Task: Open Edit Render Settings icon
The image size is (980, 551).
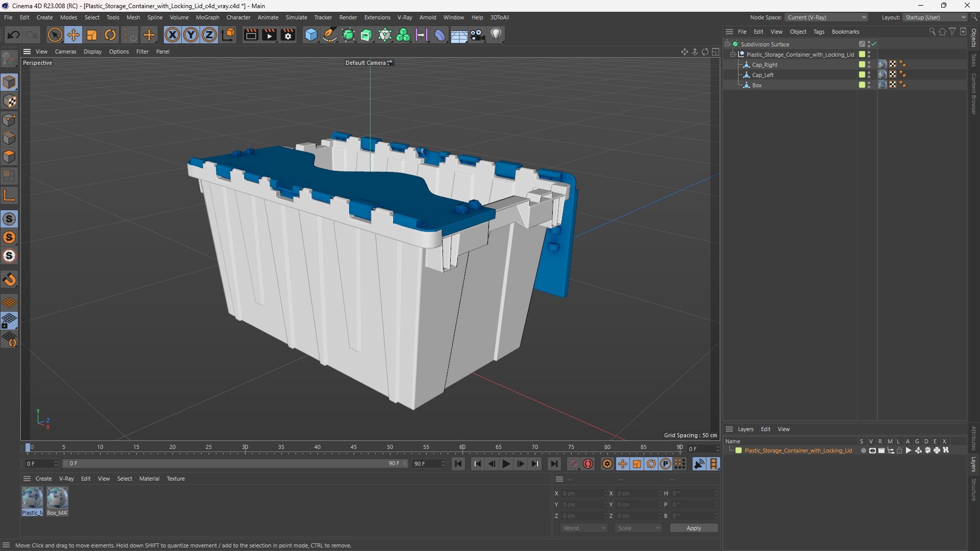Action: [288, 35]
